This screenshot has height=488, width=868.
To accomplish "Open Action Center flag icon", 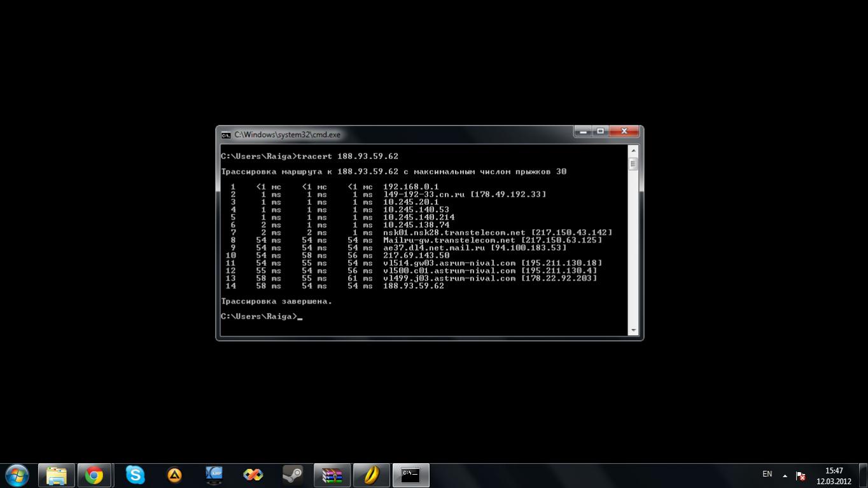I will [x=801, y=476].
